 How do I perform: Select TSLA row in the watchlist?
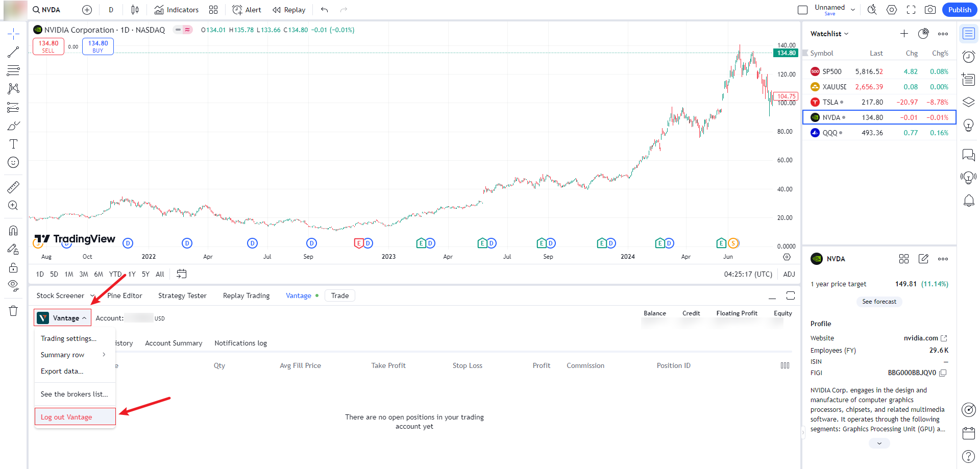879,102
